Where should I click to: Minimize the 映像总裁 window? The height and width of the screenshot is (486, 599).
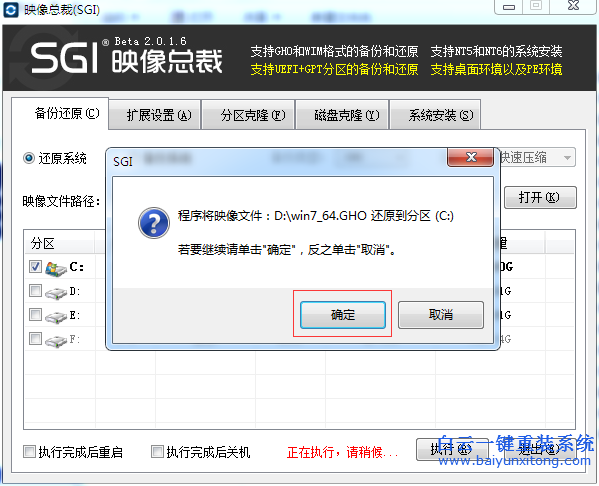508,6
